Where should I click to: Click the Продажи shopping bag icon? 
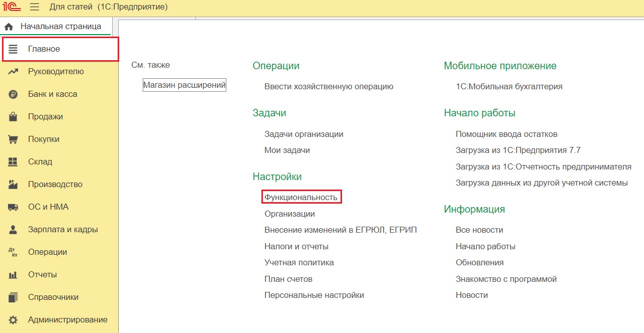tap(13, 117)
